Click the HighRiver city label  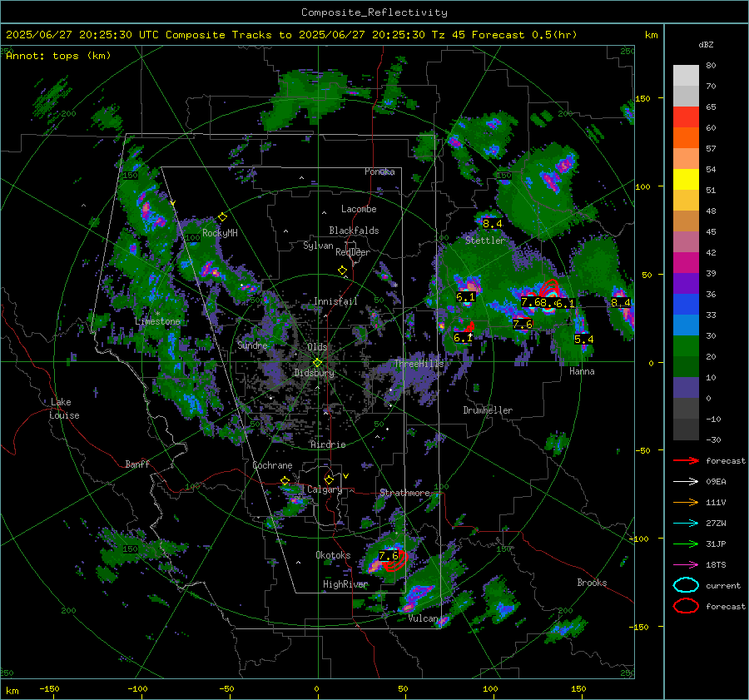click(345, 584)
